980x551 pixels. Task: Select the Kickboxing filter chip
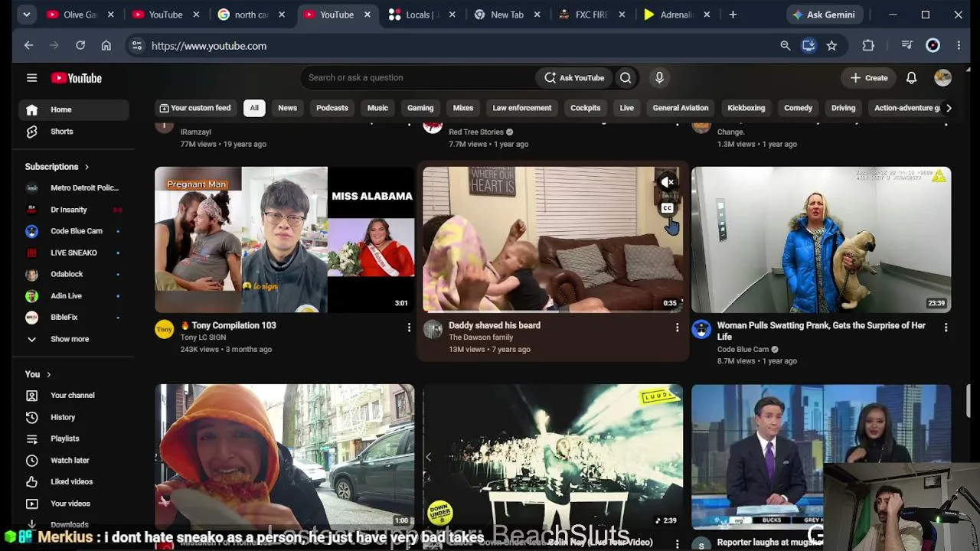click(x=746, y=108)
